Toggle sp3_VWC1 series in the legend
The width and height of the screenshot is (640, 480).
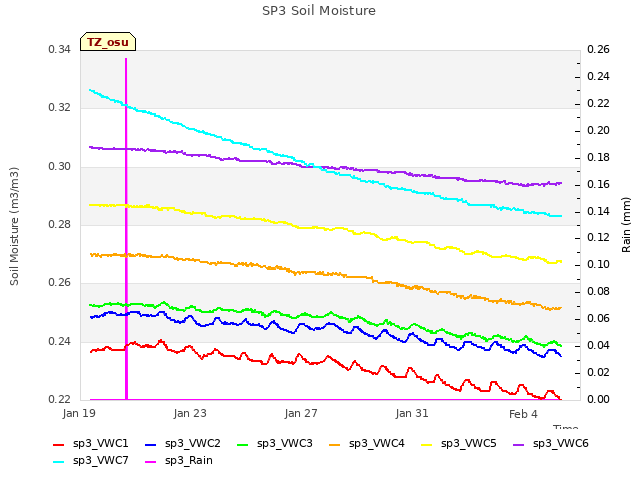(91, 444)
